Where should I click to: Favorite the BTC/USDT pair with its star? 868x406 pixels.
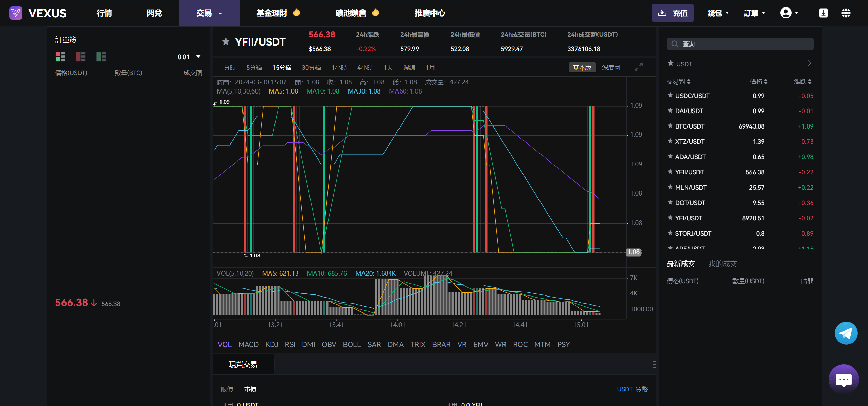click(670, 126)
